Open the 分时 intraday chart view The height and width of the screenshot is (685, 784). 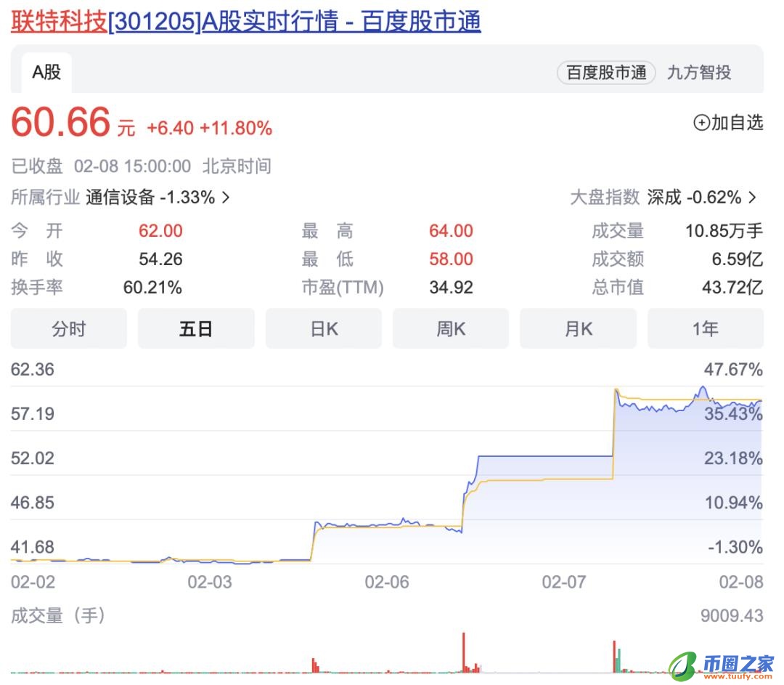tap(68, 328)
